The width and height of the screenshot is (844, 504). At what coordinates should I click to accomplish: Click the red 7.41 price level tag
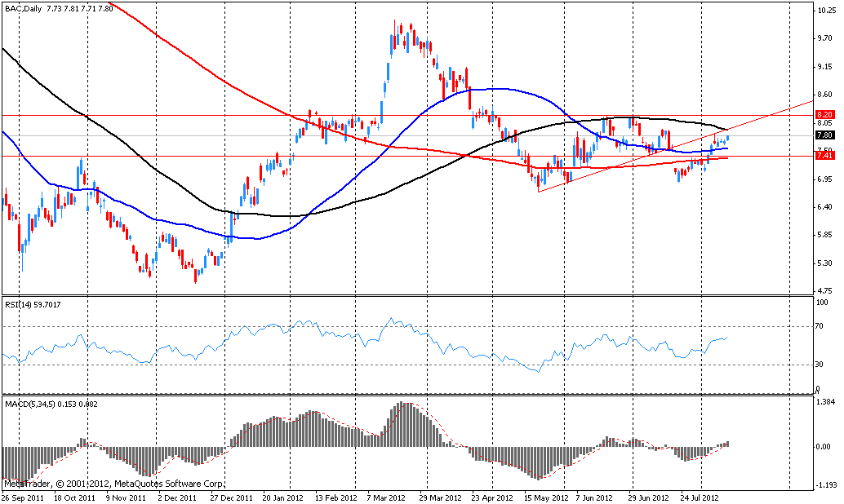click(x=824, y=155)
